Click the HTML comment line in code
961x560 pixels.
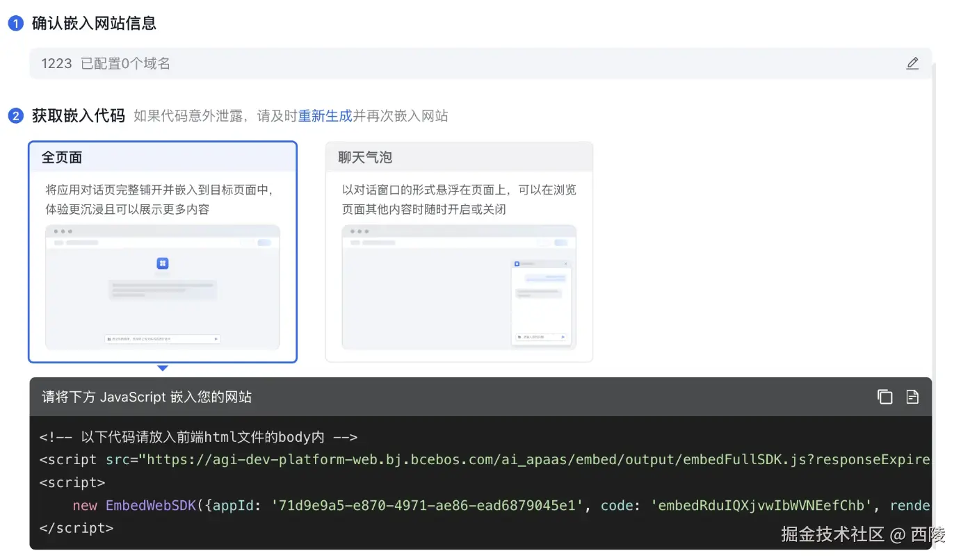pyautogui.click(x=198, y=437)
